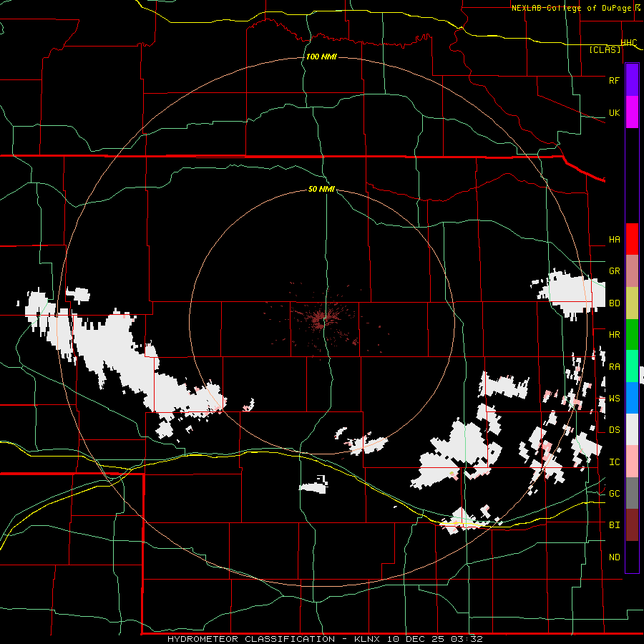
Task: Click the 100 NMI range ring label
Action: coord(321,57)
